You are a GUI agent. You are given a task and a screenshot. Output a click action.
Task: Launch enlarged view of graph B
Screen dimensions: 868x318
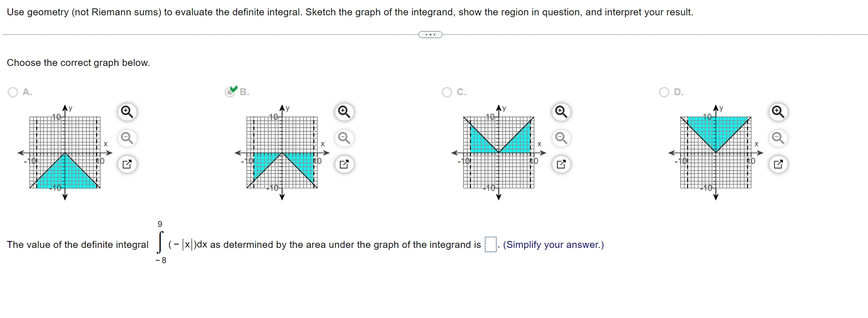click(x=343, y=164)
